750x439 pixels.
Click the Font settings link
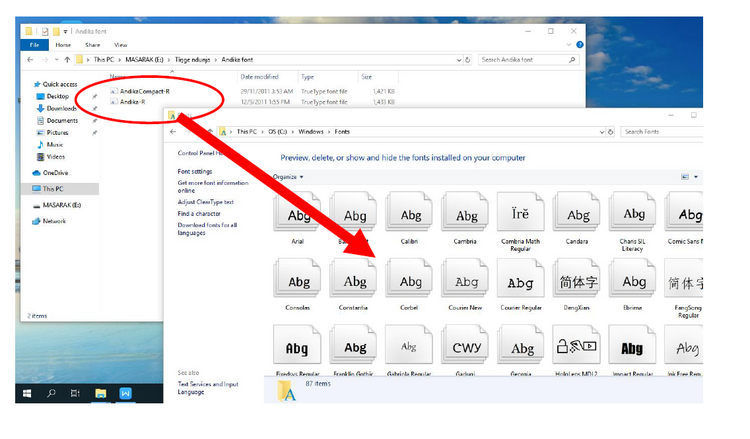(194, 171)
